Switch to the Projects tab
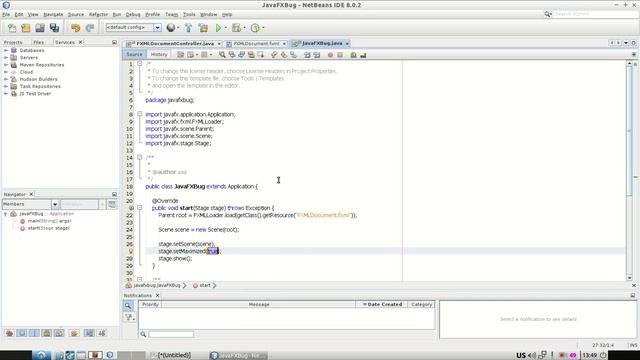 (13, 42)
